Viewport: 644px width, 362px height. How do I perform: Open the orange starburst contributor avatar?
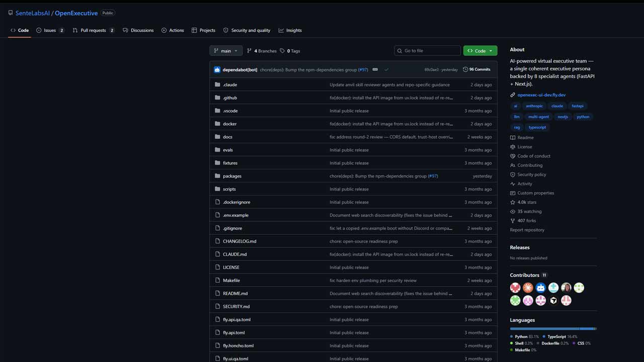click(x=528, y=288)
